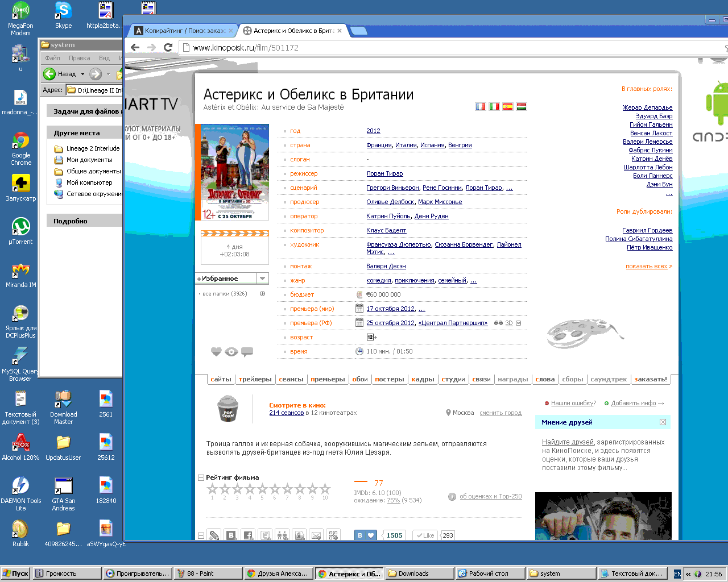This screenshot has width=728, height=582.
Task: Expand the full cast list ellipsis
Action: pos(669,193)
